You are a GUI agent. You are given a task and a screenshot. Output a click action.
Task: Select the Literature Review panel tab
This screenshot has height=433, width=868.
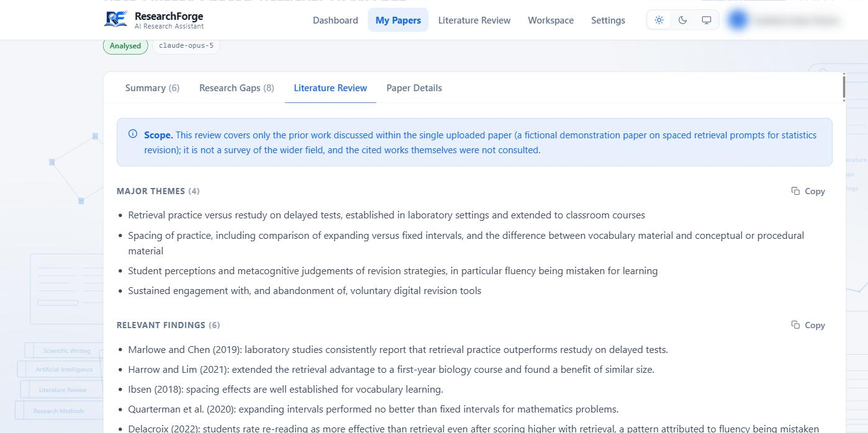pos(330,88)
